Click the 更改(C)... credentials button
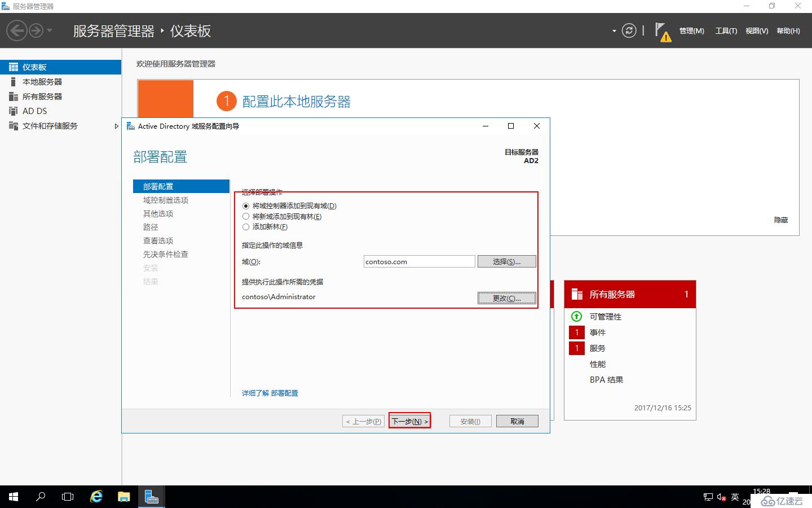Image resolution: width=812 pixels, height=508 pixels. [x=506, y=298]
